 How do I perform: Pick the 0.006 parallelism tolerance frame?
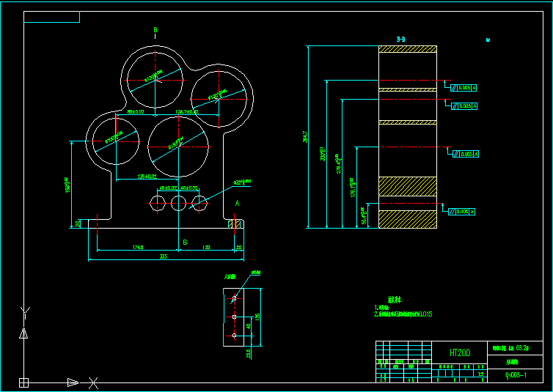point(461,212)
